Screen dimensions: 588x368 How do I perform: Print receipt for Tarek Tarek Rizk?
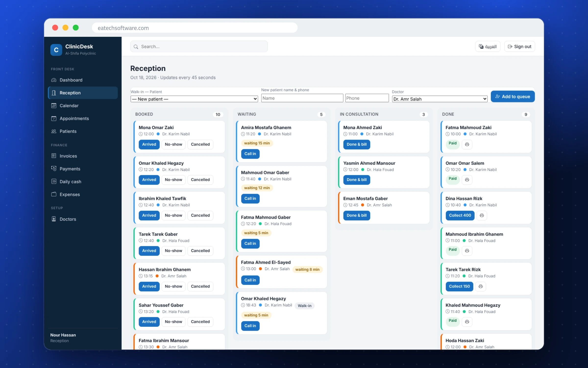480,286
